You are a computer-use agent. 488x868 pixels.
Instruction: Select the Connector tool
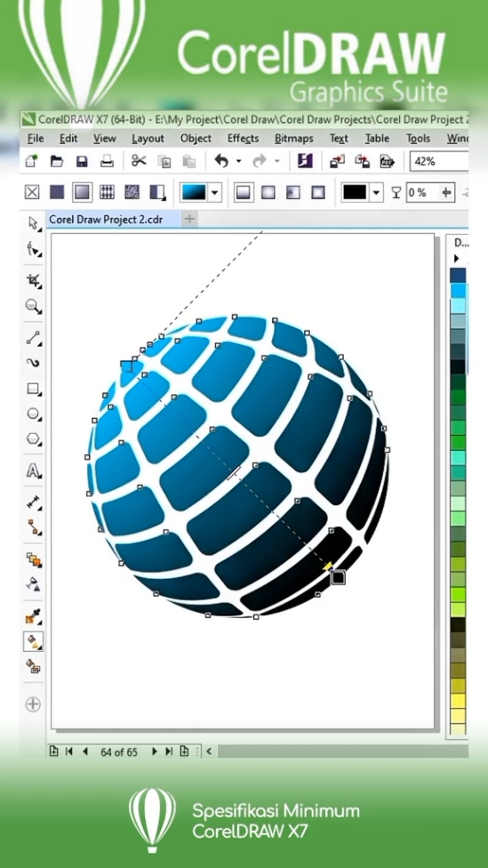click(x=34, y=527)
